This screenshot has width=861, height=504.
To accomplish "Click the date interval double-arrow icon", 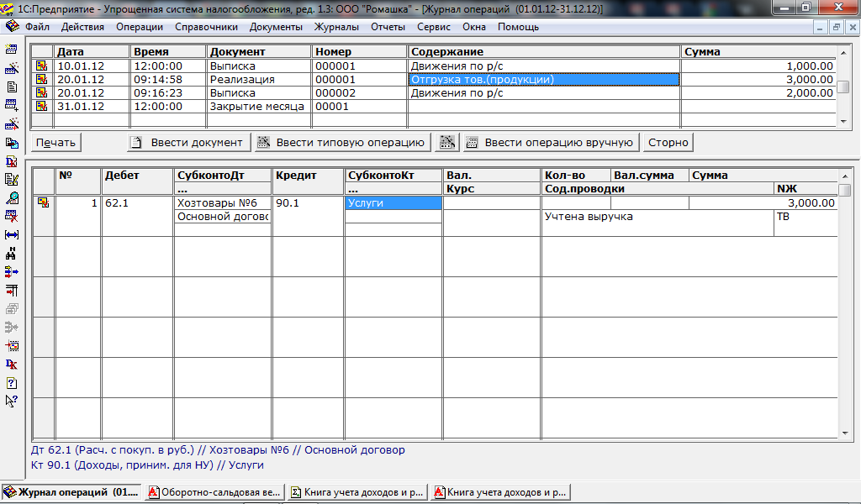I will point(11,234).
